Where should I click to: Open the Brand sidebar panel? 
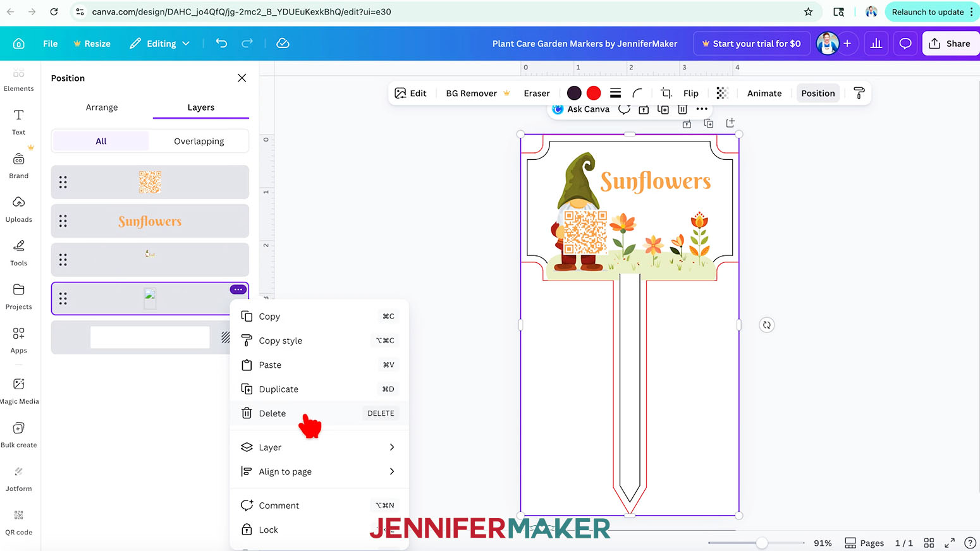point(19,166)
